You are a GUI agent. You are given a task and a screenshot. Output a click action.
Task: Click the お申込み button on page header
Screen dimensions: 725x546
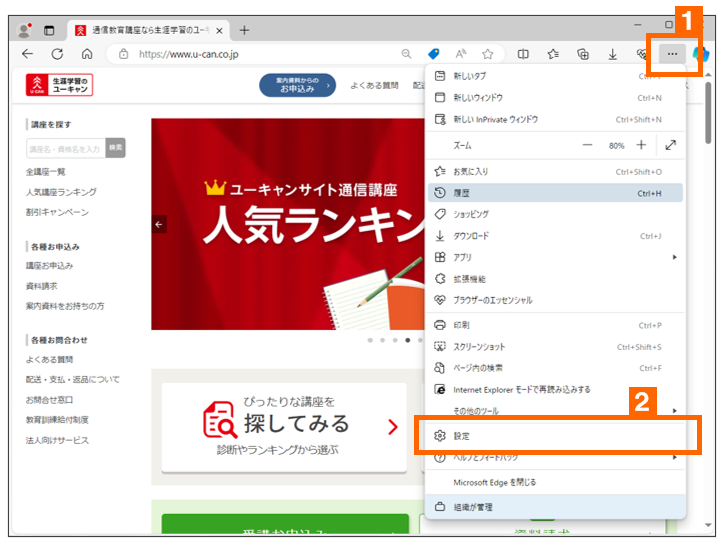297,85
